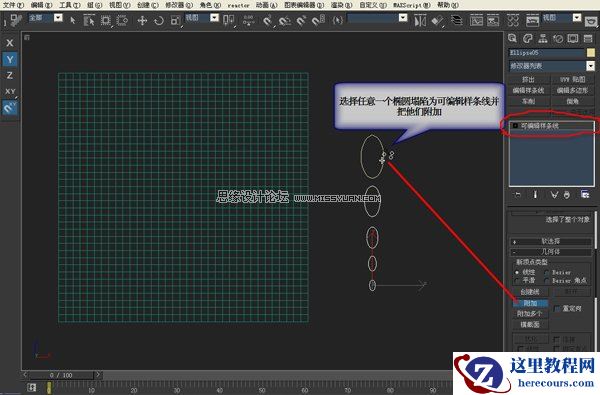
Task: Choose the rectangular selection region icon
Action: click(x=106, y=20)
